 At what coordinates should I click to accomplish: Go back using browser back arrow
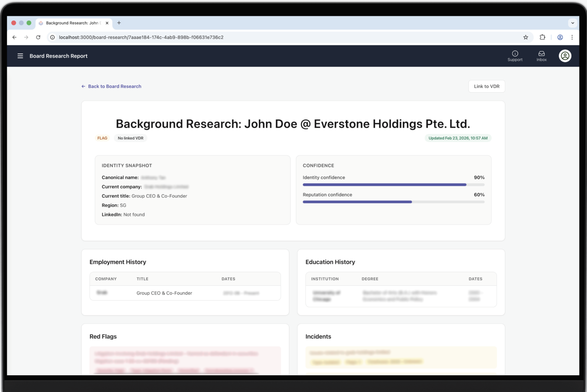click(15, 37)
